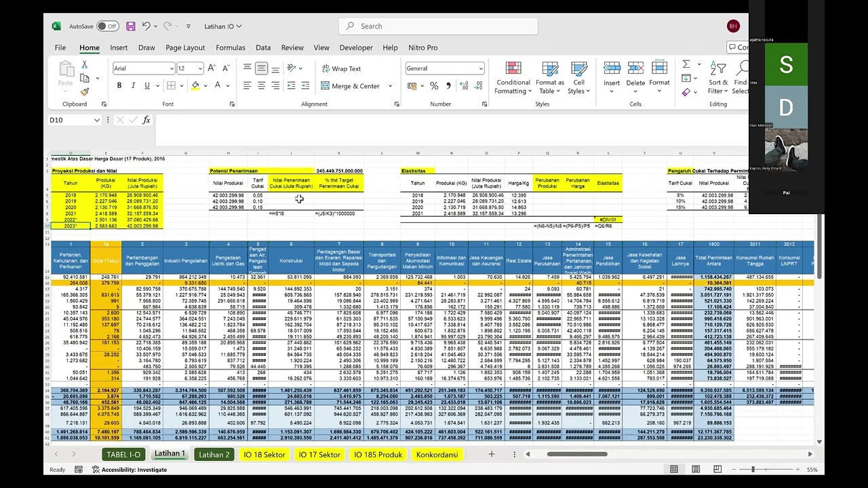This screenshot has width=868, height=488.
Task: Open the General number format dropdown
Action: click(x=481, y=68)
